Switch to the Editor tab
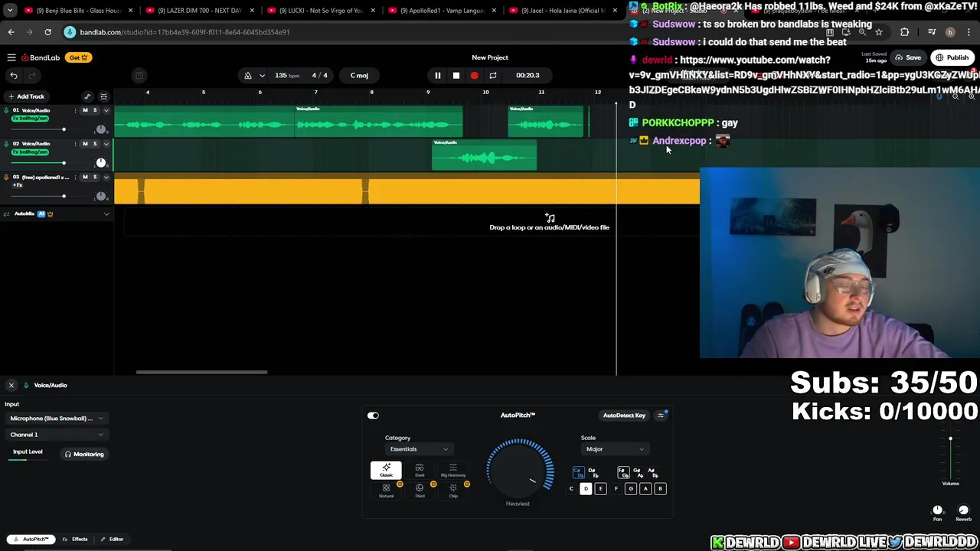Image resolution: width=980 pixels, height=551 pixels. [x=113, y=539]
